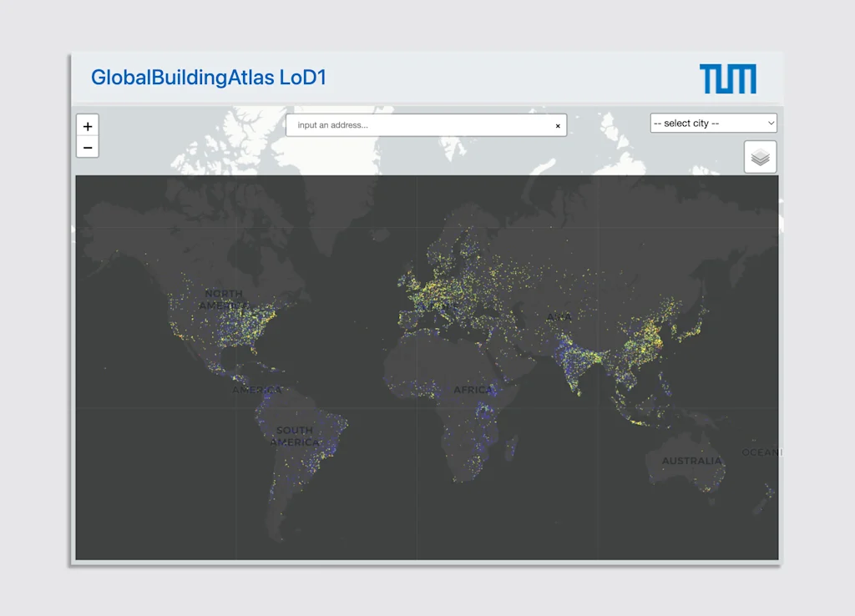Click the Asia label on the map
Screen dimensions: 855x616
point(558,317)
